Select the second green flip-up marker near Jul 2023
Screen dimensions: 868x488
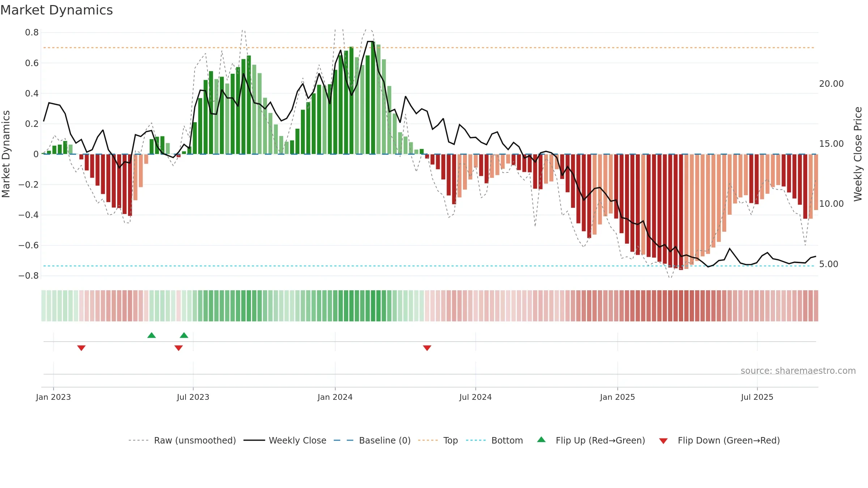point(184,335)
